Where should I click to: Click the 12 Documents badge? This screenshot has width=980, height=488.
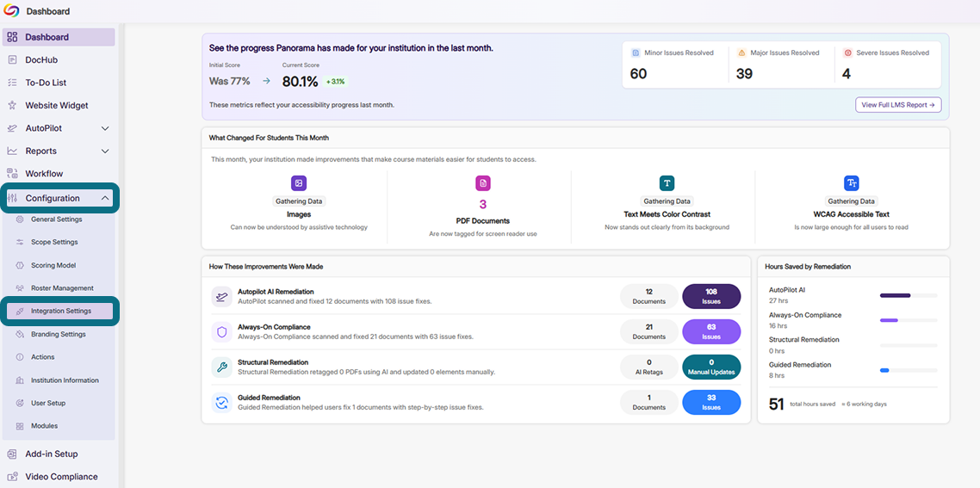pos(649,296)
